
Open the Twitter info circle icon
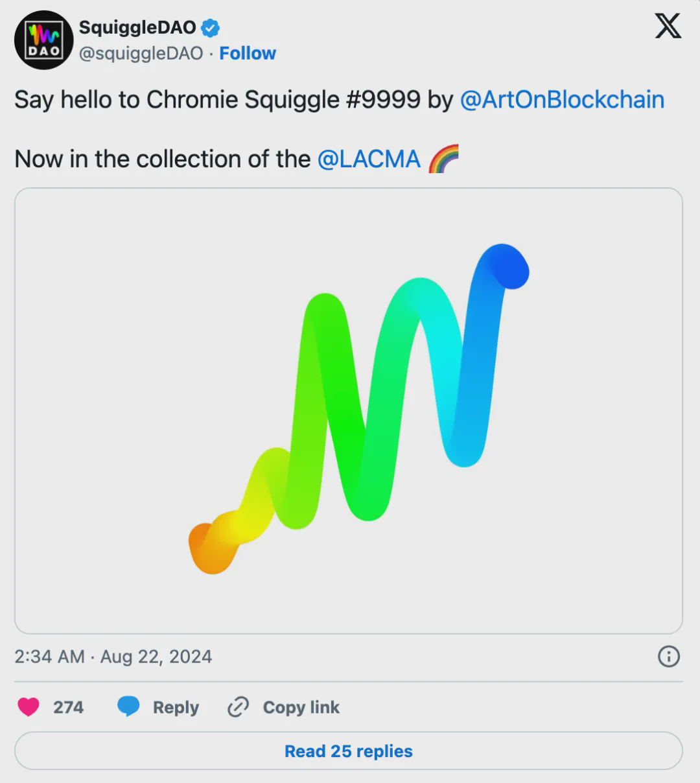click(x=668, y=657)
